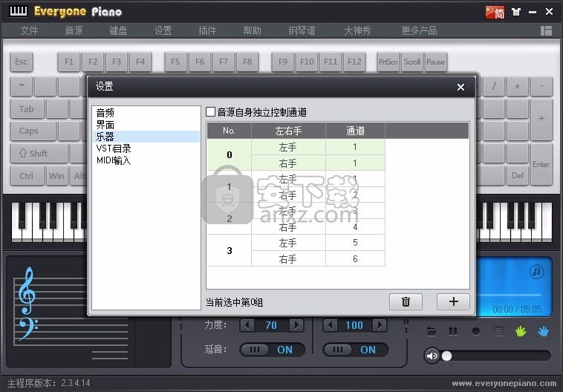Open file folder icon in player controls
The image size is (563, 392).
click(432, 331)
